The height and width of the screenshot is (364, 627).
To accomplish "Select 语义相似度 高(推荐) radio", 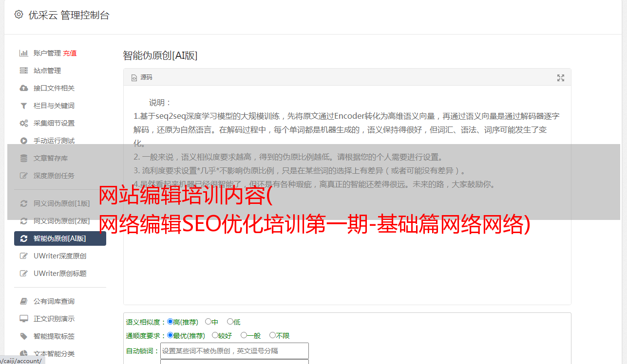I will [170, 321].
